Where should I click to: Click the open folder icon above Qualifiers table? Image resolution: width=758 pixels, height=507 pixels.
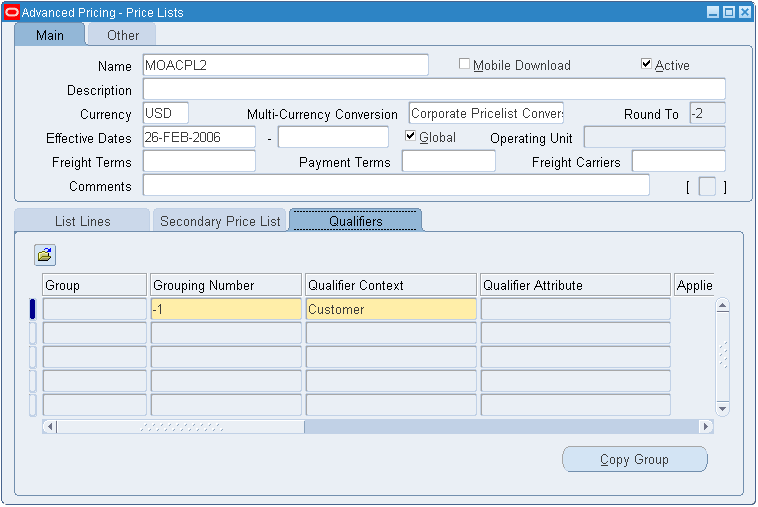[45, 255]
